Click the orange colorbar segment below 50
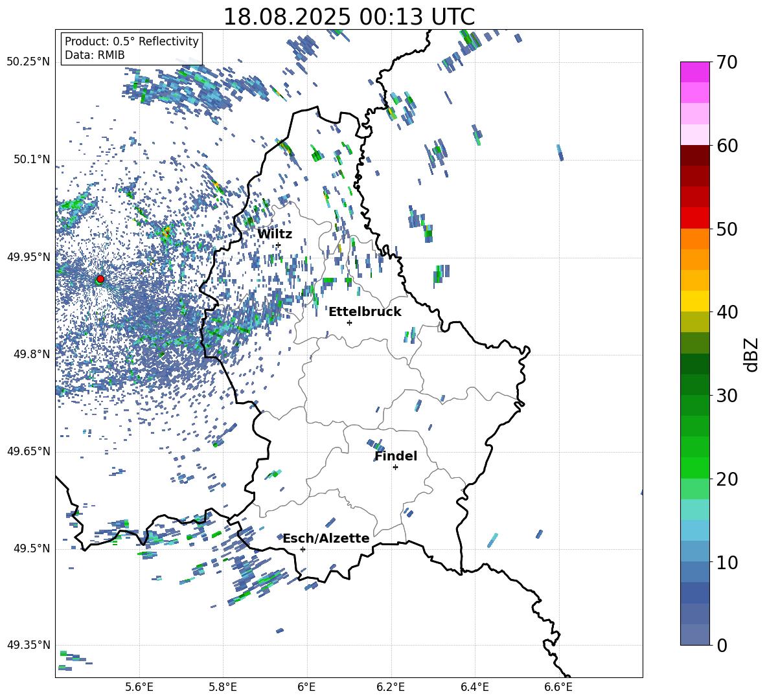The image size is (767, 700). [695, 239]
